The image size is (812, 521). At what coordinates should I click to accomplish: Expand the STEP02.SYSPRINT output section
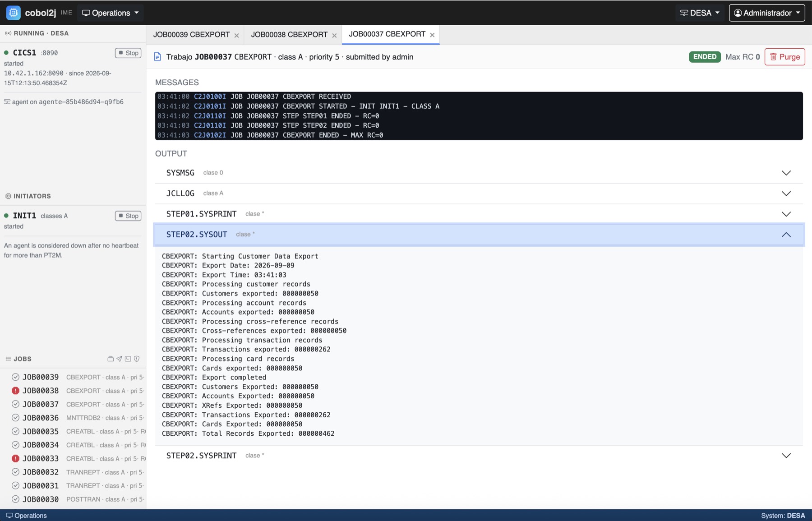479,456
